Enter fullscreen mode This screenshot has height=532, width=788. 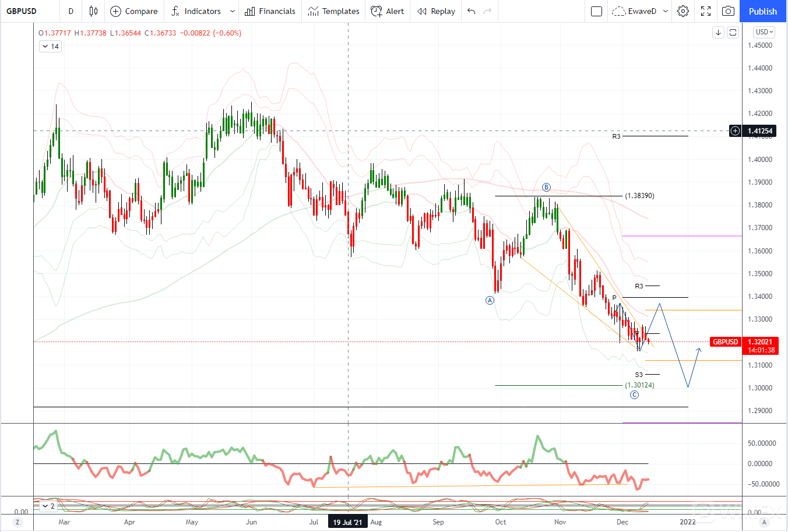point(706,11)
